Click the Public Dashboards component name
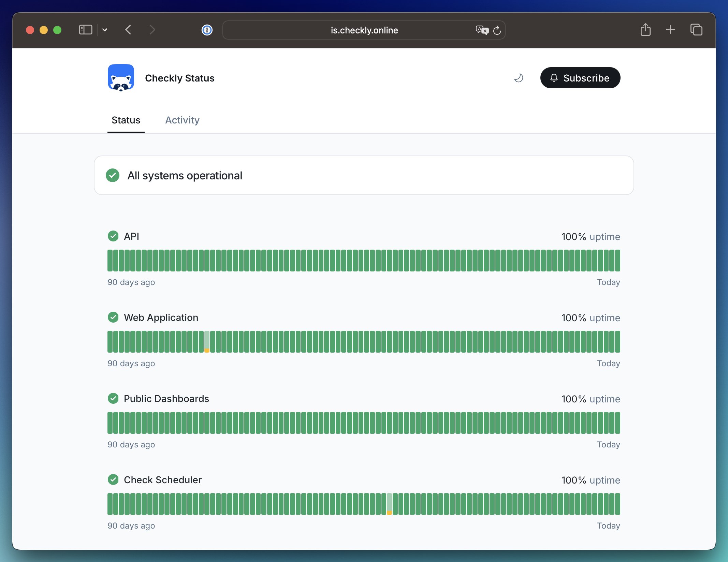The height and width of the screenshot is (562, 728). (x=166, y=399)
